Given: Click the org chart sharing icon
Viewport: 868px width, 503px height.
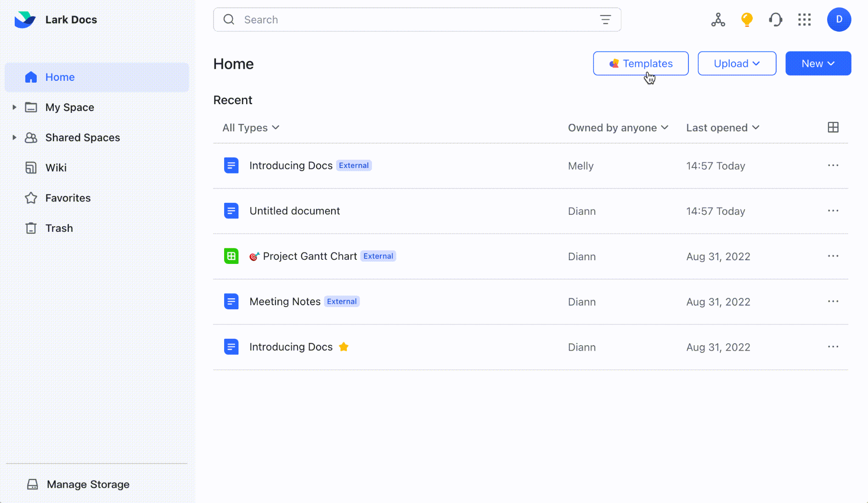Looking at the screenshot, I should click(x=718, y=20).
